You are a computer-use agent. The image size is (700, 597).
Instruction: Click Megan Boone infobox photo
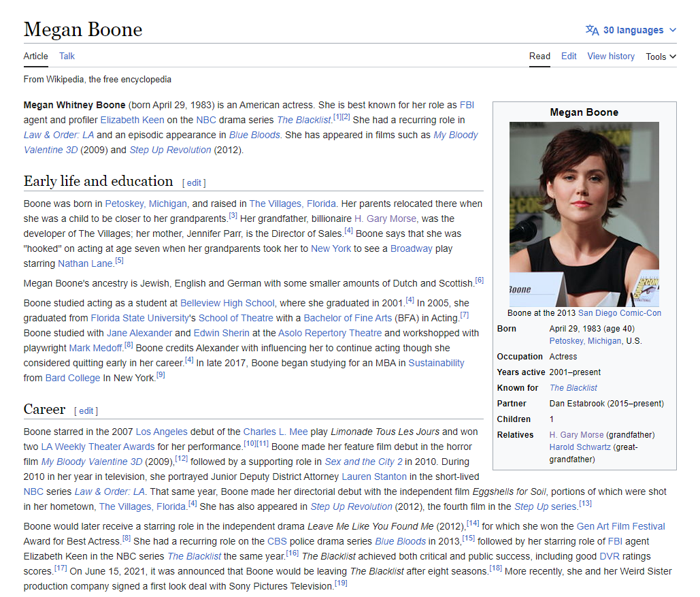[x=584, y=214]
